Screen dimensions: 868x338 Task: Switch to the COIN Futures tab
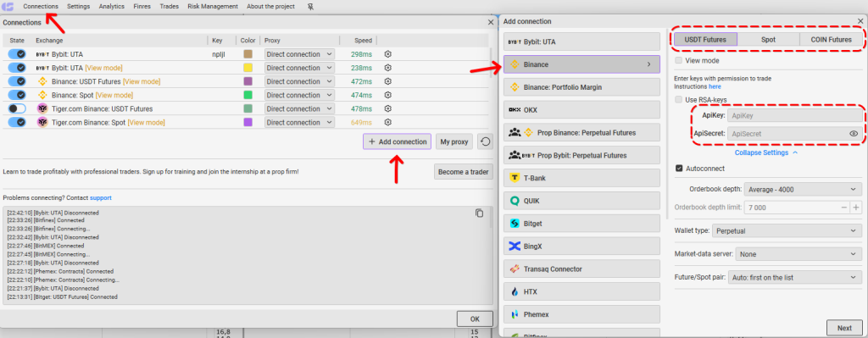tap(831, 40)
